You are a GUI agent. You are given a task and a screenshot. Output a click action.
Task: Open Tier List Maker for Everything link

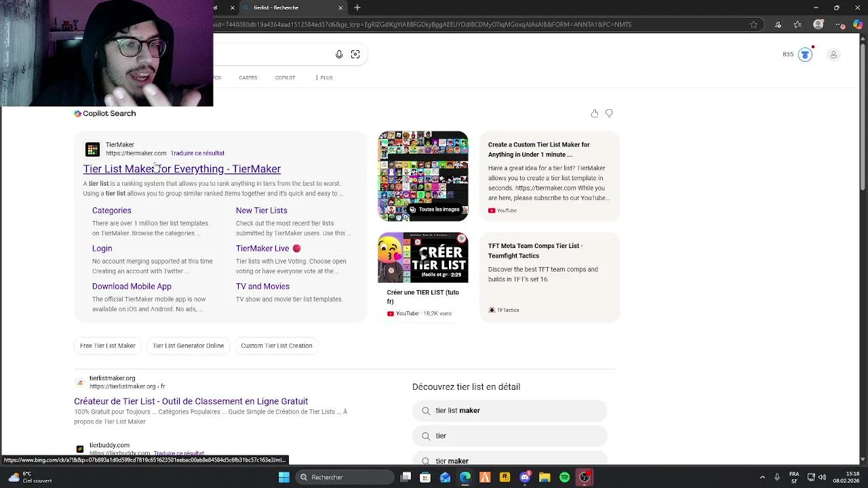point(182,169)
